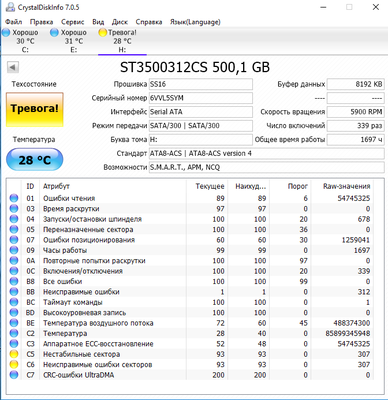Open the Язык(Language) menu
The width and height of the screenshot is (388, 400).
coord(195,22)
